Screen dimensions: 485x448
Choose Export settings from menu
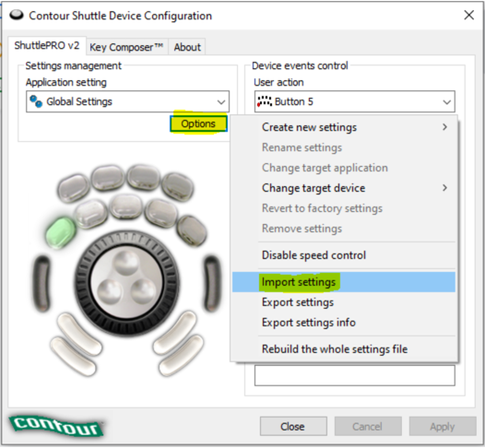tap(344, 302)
